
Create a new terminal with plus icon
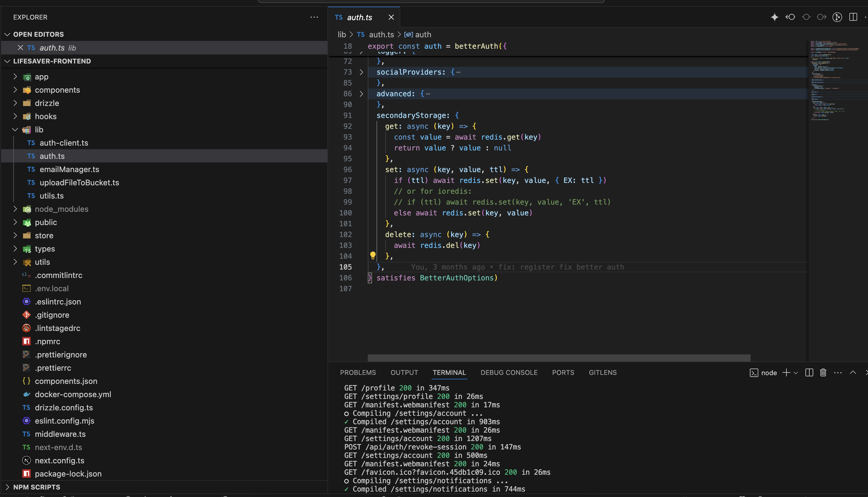tap(786, 372)
